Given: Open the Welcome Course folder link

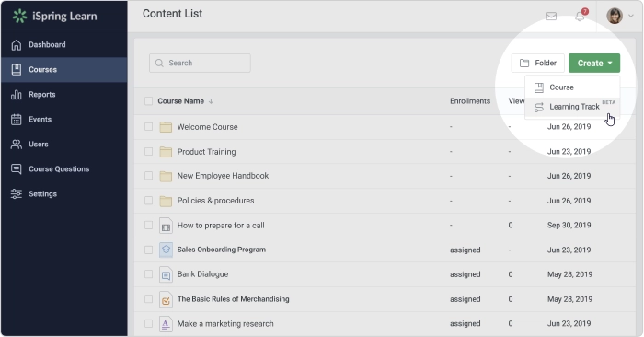Looking at the screenshot, I should [207, 127].
